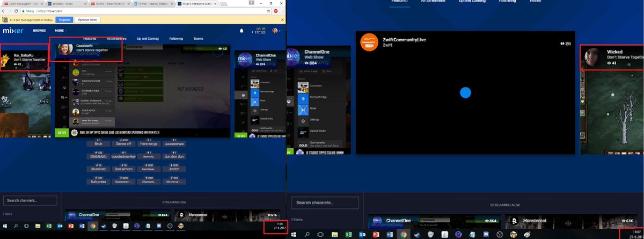This screenshot has width=644, height=239.
Task: Open Word from right screenshot taskbar
Action: point(389,235)
